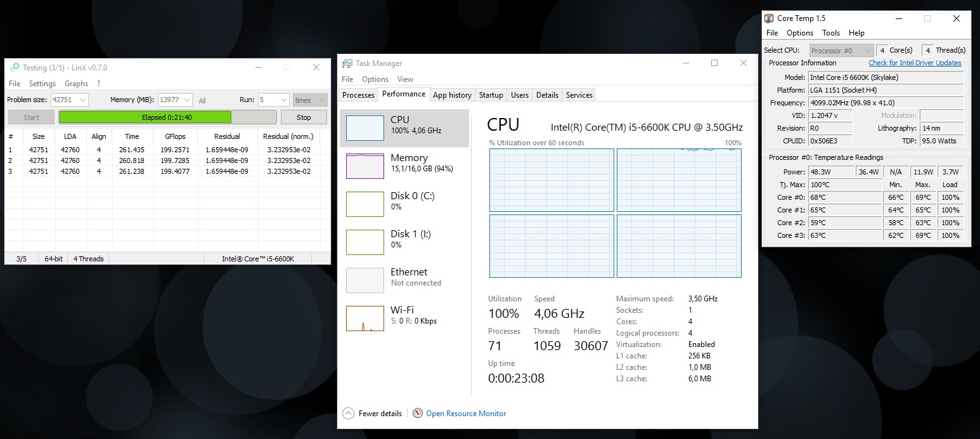
Task: Minimize the Core Temp window
Action: tap(898, 18)
